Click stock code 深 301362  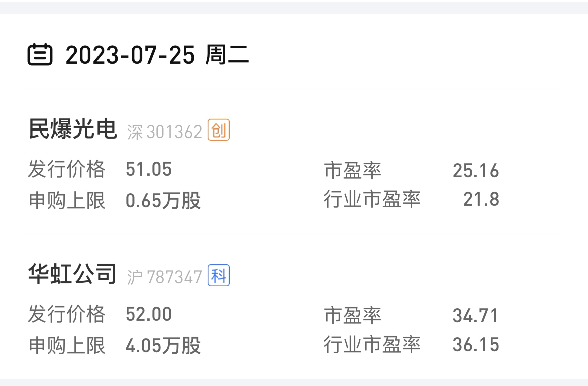165,132
